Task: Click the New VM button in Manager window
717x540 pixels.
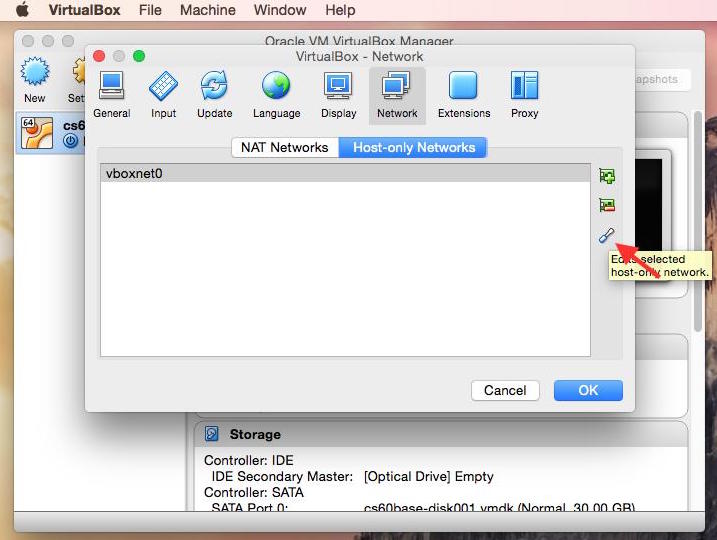Action: [x=35, y=80]
